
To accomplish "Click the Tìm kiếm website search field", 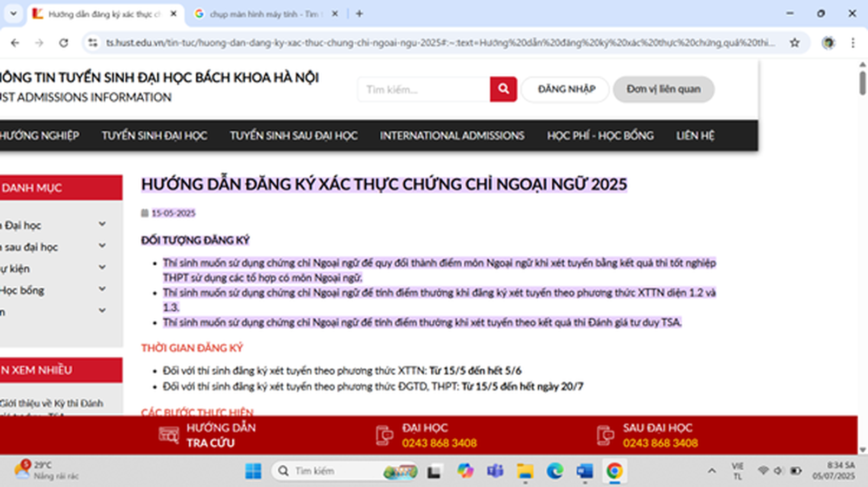I will tap(423, 89).
